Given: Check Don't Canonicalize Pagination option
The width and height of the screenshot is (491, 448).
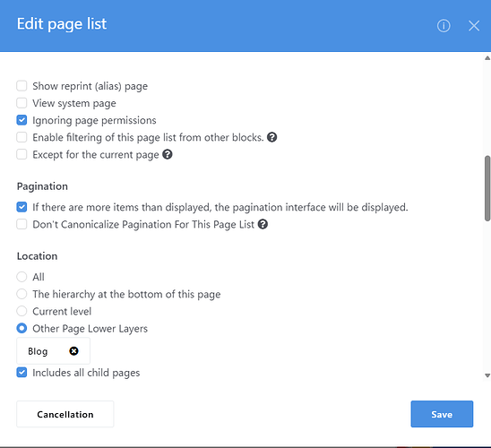Looking at the screenshot, I should click(x=22, y=224).
